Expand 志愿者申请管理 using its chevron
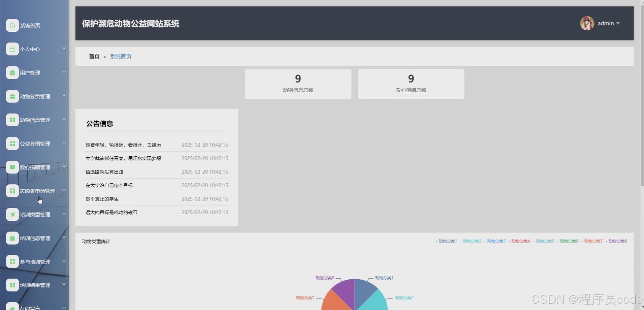The height and width of the screenshot is (310, 644). click(x=64, y=190)
